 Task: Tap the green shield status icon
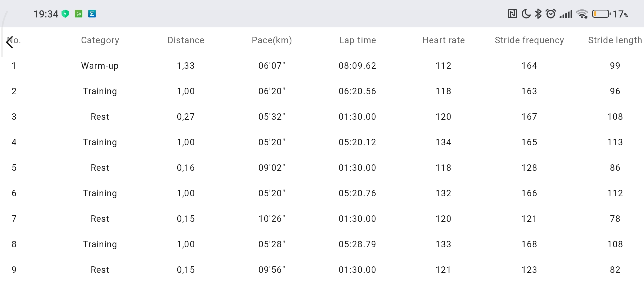(x=65, y=14)
